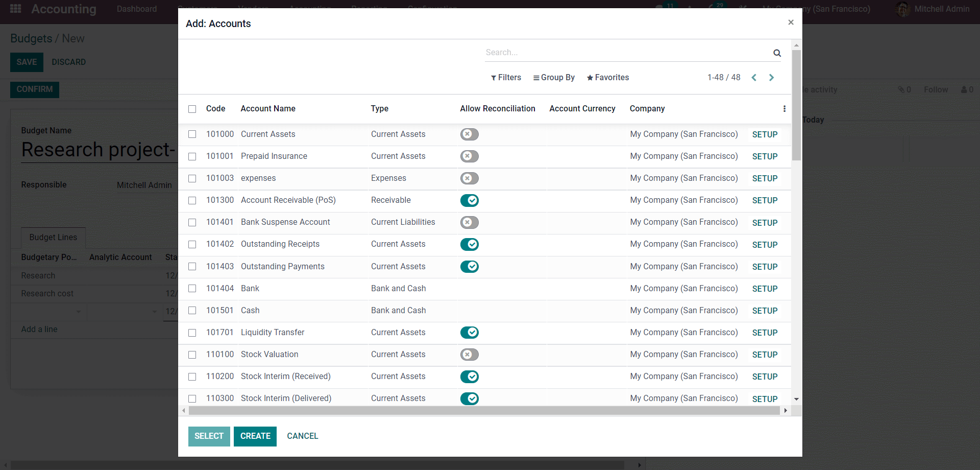Disable reconciliation for Liquidity Transfer
The image size is (980, 470).
(x=469, y=333)
